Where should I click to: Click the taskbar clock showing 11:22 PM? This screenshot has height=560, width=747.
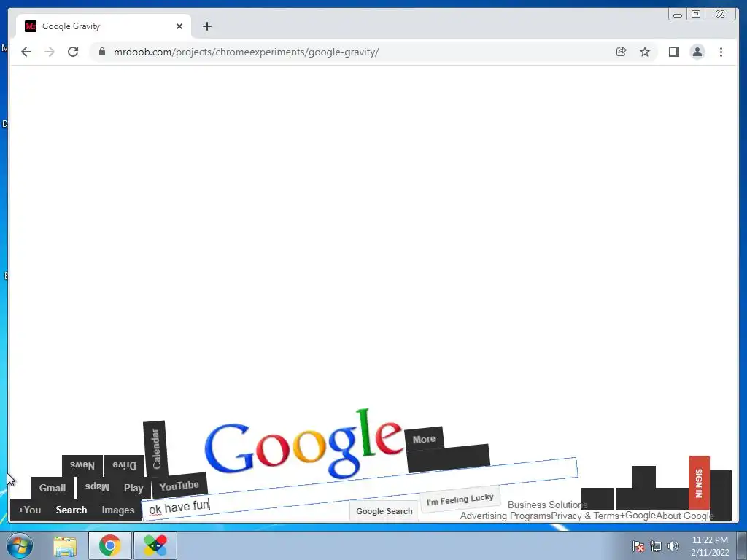coord(710,546)
